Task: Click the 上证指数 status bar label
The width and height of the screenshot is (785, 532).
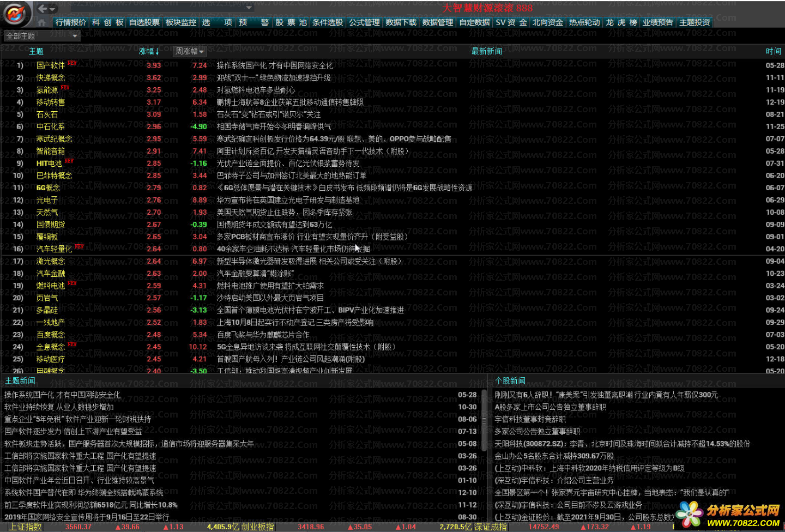Action: tap(26, 527)
